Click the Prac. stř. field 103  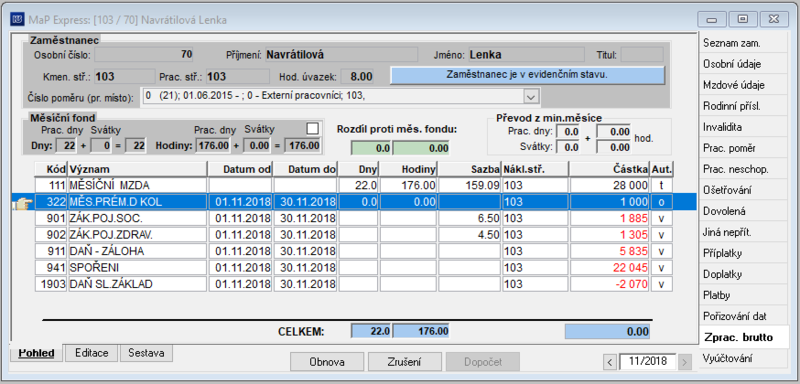click(x=238, y=77)
